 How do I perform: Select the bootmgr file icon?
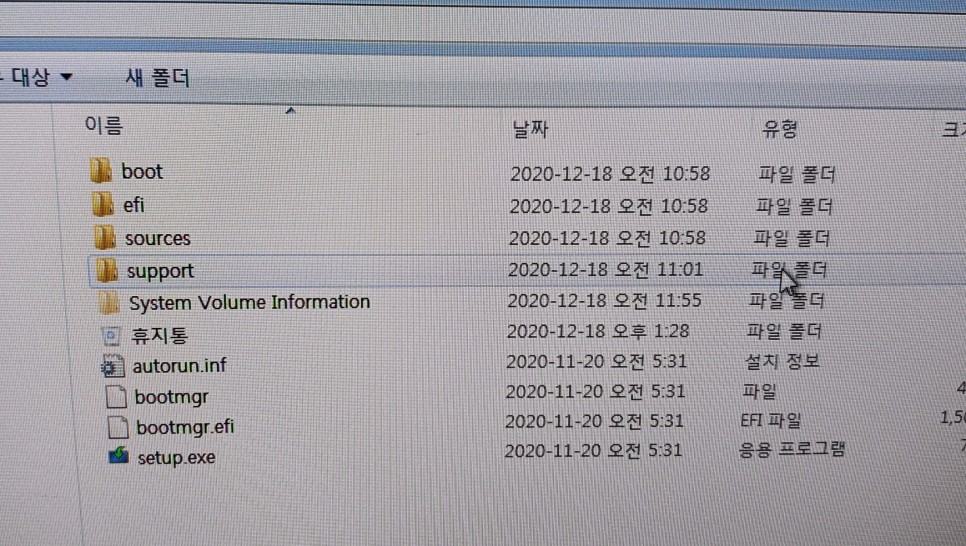[x=116, y=396]
